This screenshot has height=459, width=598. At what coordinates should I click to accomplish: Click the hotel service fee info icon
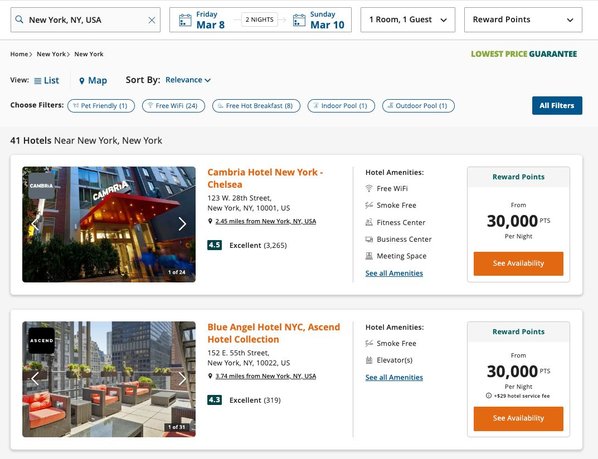(489, 396)
